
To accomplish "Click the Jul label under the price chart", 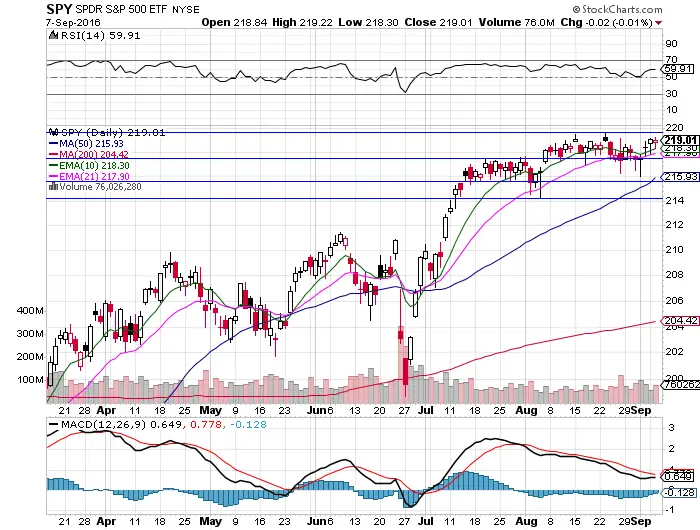I will click(x=425, y=410).
